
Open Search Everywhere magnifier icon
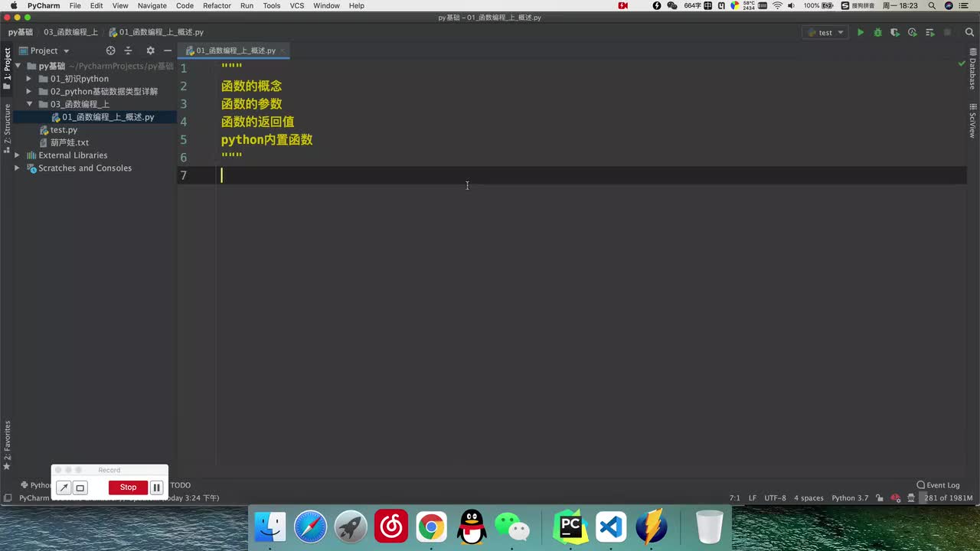pos(968,32)
